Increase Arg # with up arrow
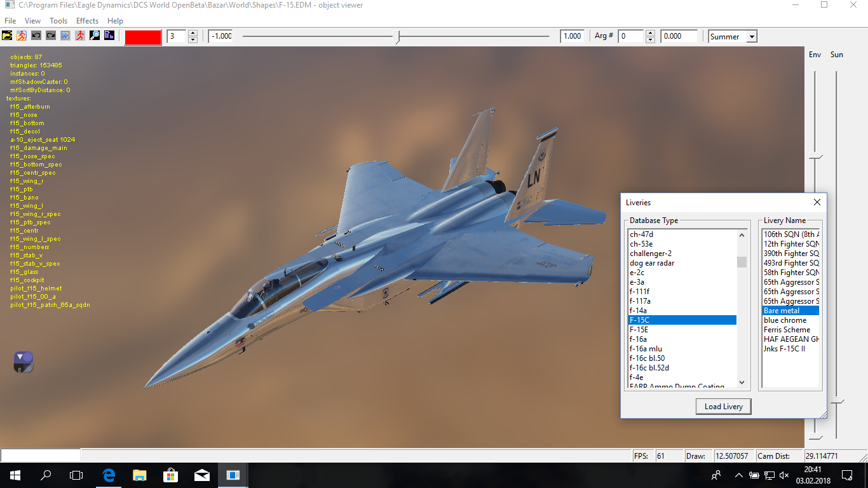Screen dimensions: 868x488 click(x=650, y=33)
